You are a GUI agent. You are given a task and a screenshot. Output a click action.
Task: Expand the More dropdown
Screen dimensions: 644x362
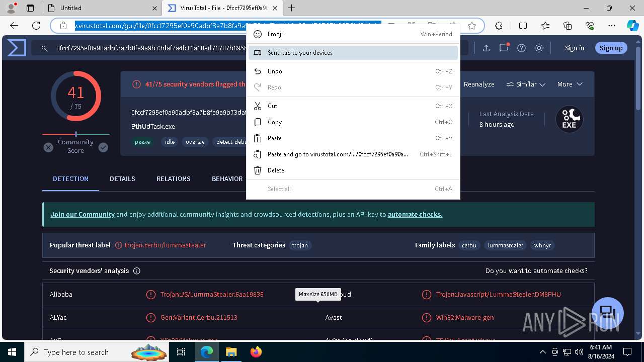[570, 84]
